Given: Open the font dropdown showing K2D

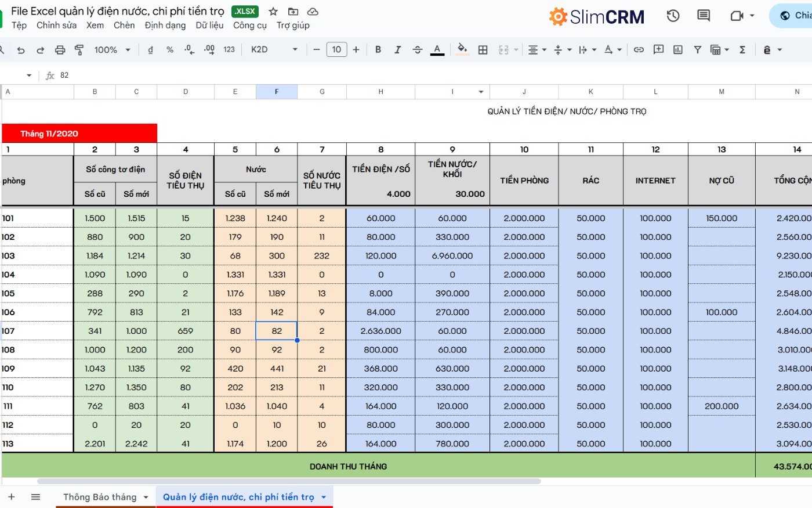Looking at the screenshot, I should pos(271,49).
